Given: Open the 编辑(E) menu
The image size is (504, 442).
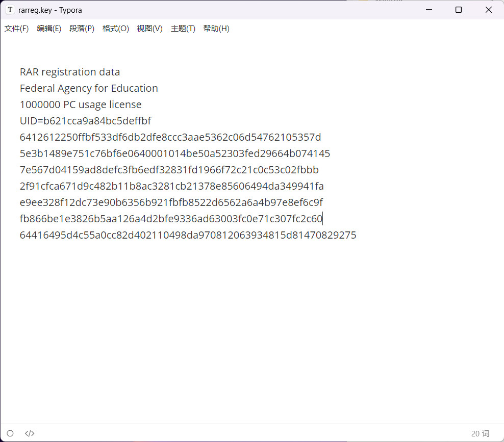Looking at the screenshot, I should click(x=49, y=29).
